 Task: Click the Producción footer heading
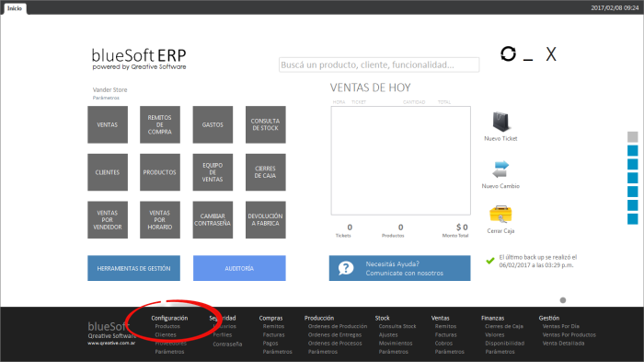coord(319,318)
